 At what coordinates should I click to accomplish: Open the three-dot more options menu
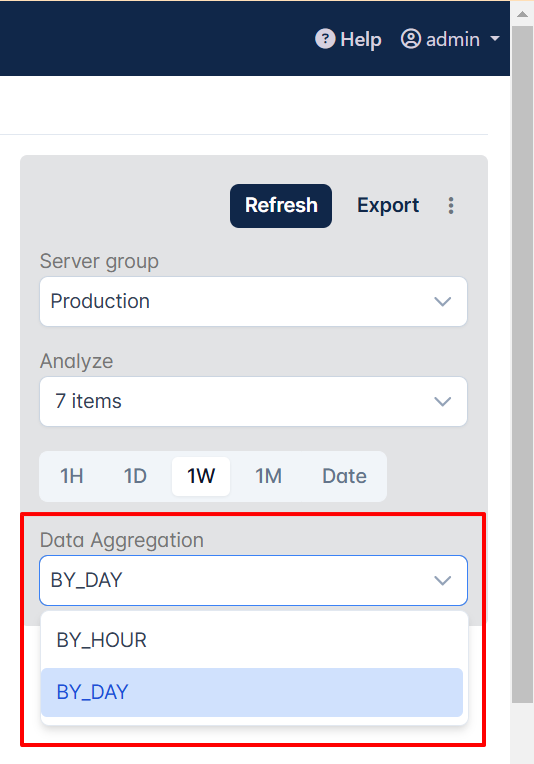coord(451,206)
